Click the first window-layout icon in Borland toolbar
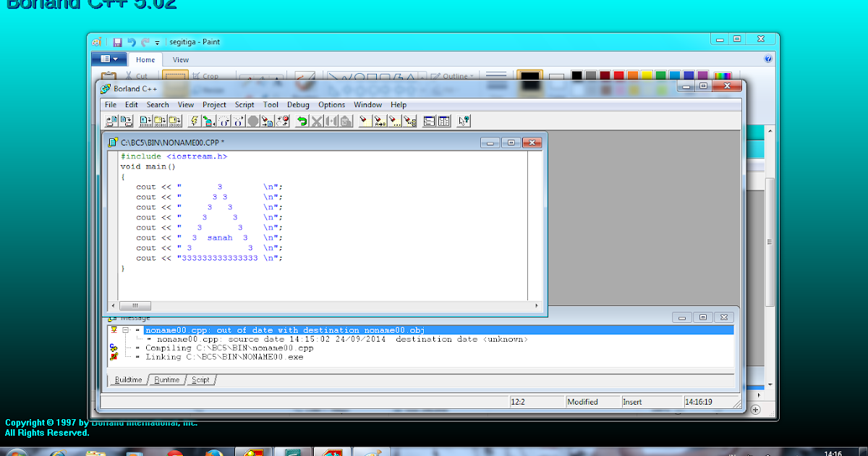This screenshot has width=868, height=456. pos(430,121)
